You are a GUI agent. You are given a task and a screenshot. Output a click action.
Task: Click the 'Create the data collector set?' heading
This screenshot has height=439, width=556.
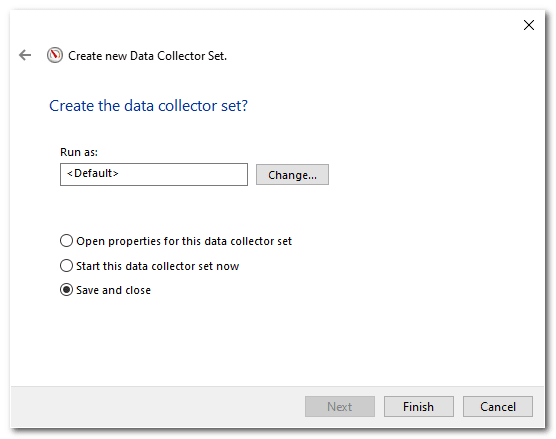click(x=148, y=106)
